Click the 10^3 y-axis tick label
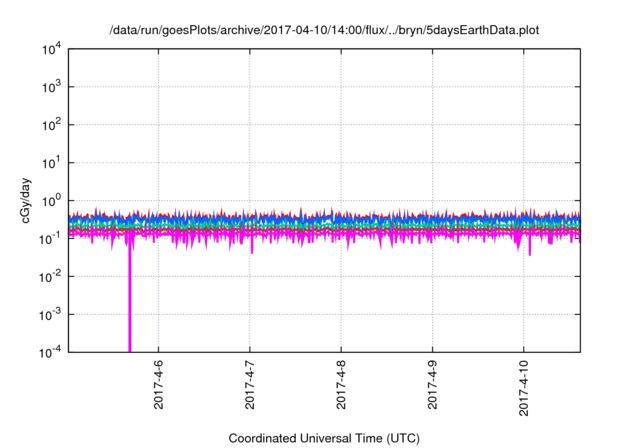 (x=51, y=87)
